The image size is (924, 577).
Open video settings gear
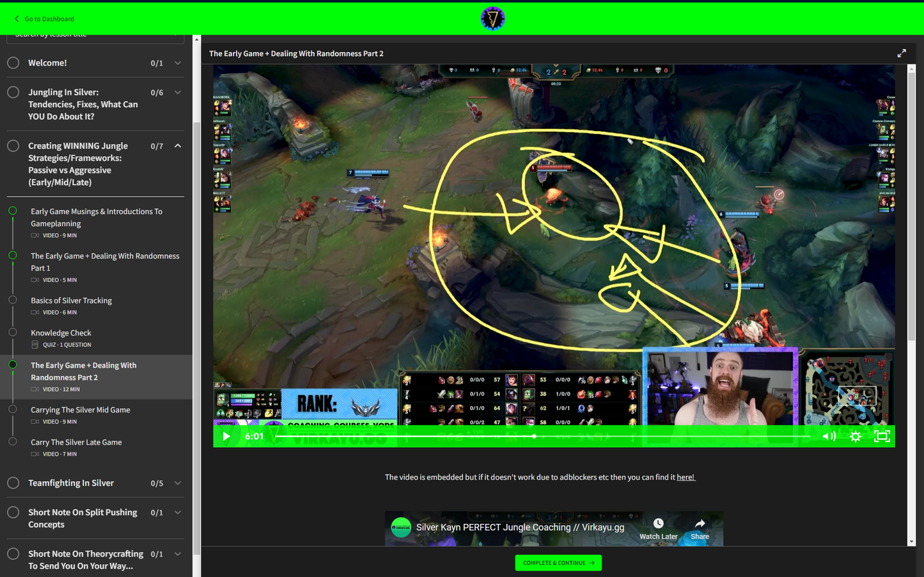(x=856, y=436)
